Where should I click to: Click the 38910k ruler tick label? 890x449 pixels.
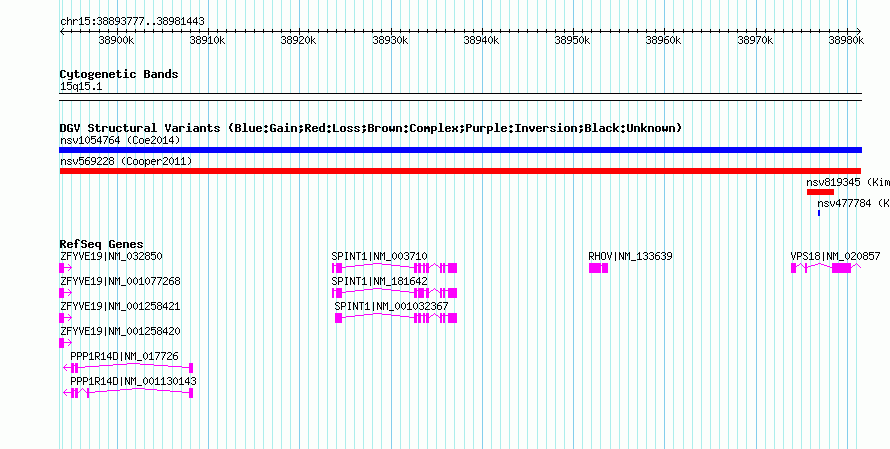pyautogui.click(x=207, y=40)
